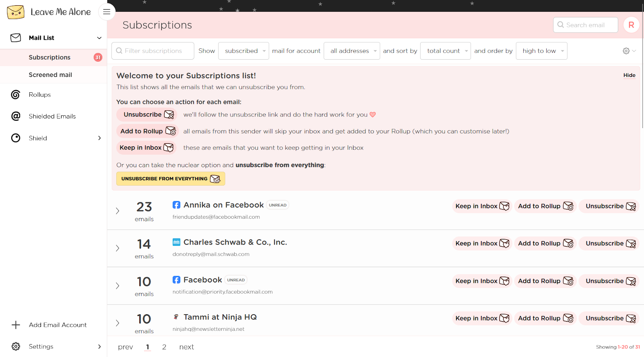644x357 pixels.
Task: Open the Rollups section in the sidebar
Action: (39, 95)
